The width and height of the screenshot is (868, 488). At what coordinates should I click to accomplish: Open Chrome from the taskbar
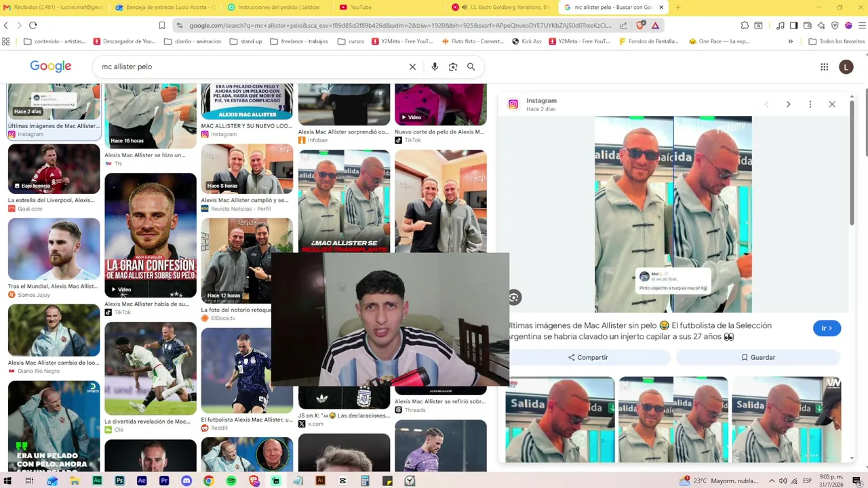pyautogui.click(x=209, y=481)
